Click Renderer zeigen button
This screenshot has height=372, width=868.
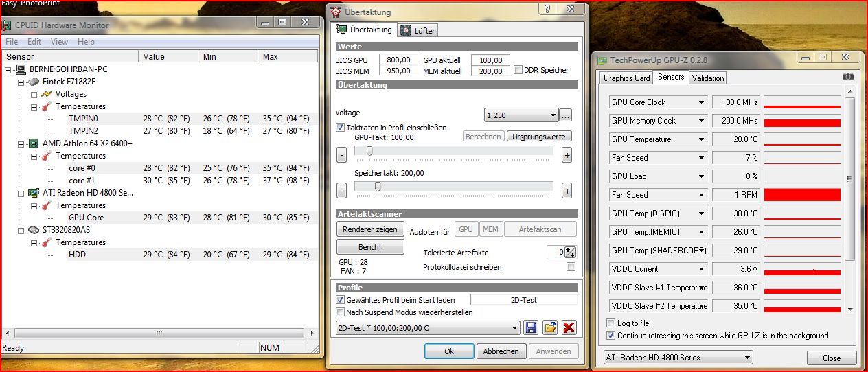[369, 229]
